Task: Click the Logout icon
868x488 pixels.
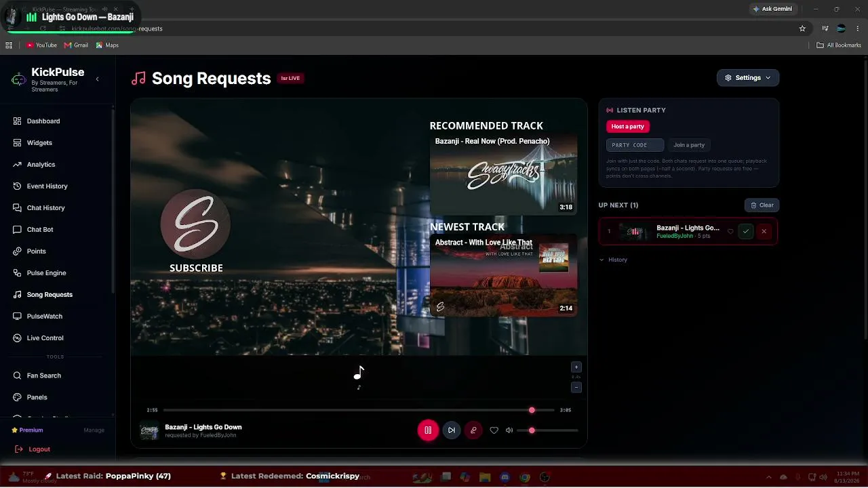Action: [19, 449]
